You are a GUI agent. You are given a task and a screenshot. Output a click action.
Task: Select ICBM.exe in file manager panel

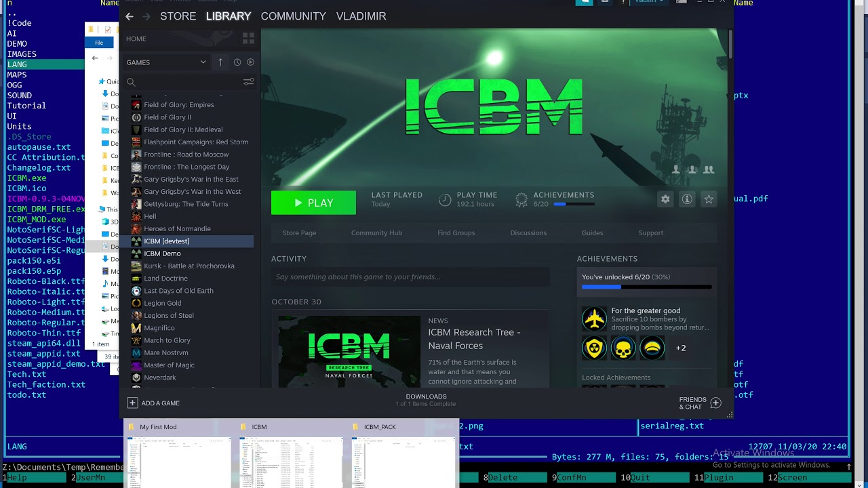(x=27, y=178)
